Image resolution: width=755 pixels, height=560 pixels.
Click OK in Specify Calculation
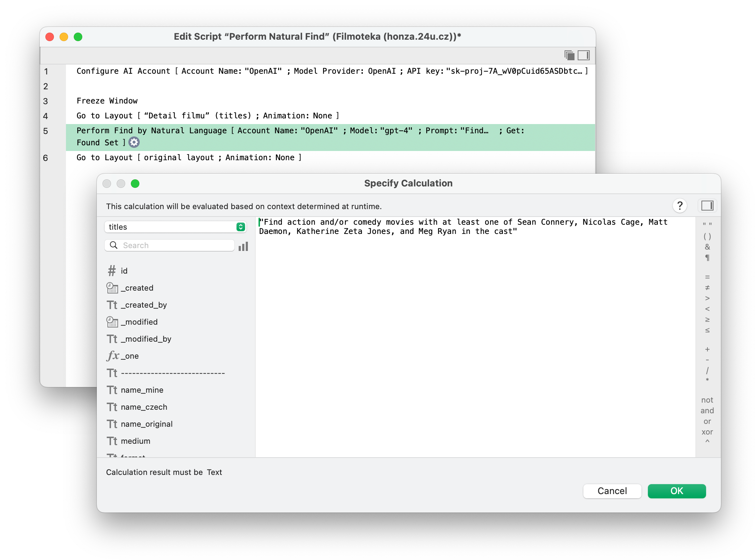pos(677,491)
